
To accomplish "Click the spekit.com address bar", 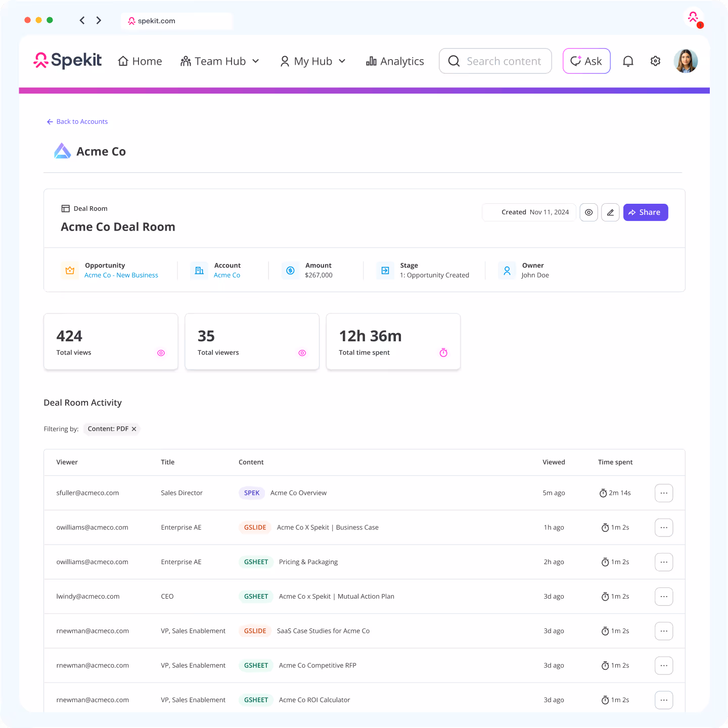I will 176,21.
